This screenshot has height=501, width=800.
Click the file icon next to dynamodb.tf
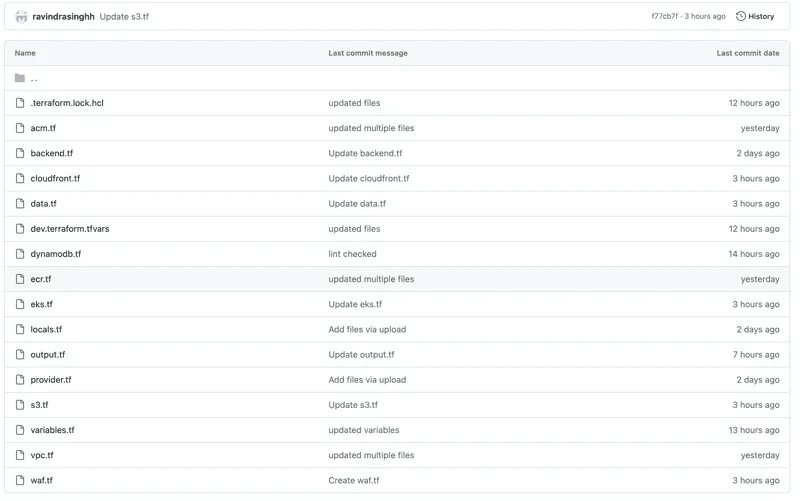coord(20,254)
